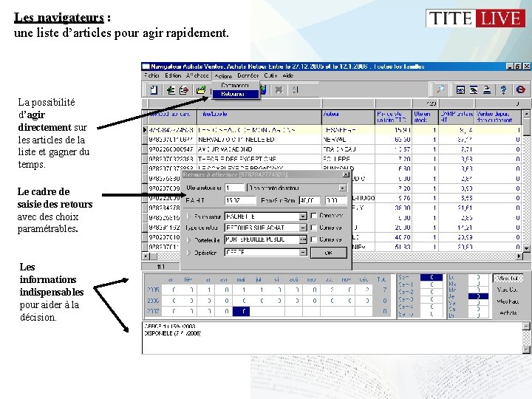Screen dimensions: 532x399
Task: Click the left arrow of table horizontal scrollbar
Action: click(146, 256)
